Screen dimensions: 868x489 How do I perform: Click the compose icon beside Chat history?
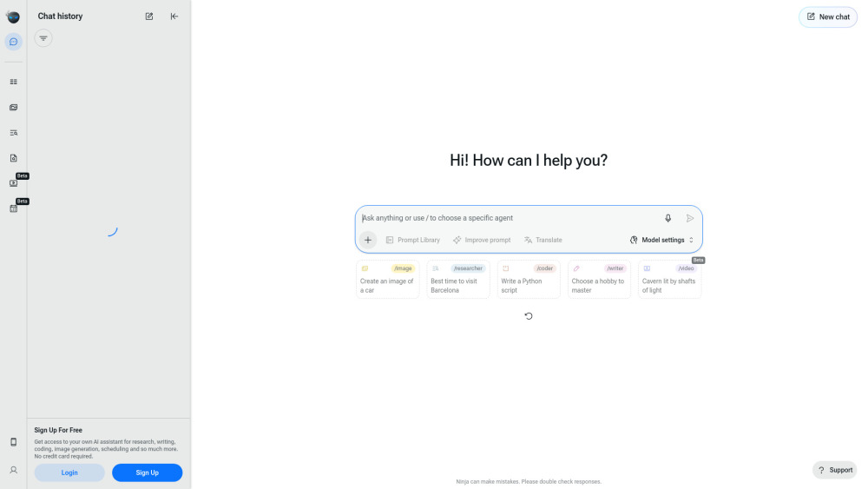tap(149, 17)
